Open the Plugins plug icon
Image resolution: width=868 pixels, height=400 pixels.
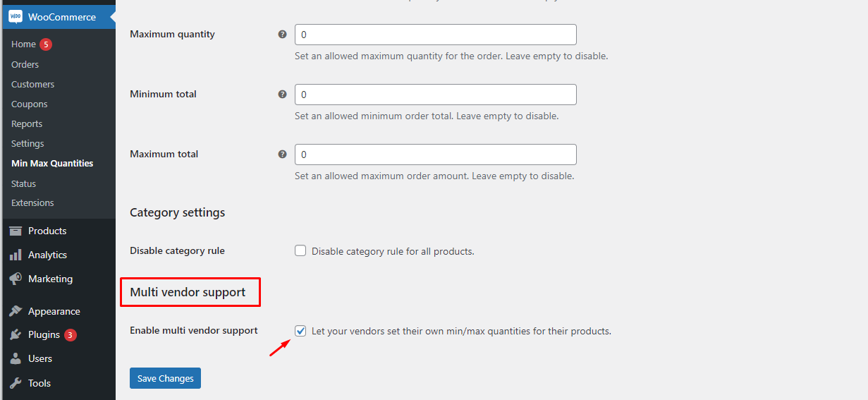[16, 335]
